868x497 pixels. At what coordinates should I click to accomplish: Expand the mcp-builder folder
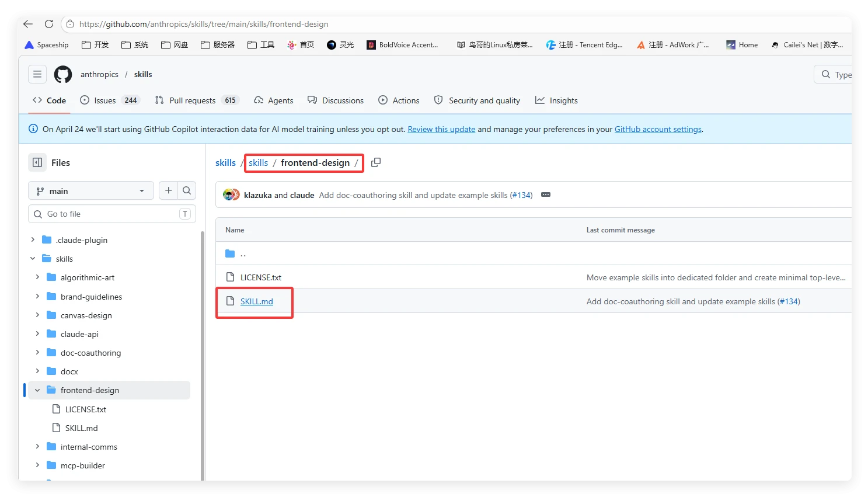37,465
